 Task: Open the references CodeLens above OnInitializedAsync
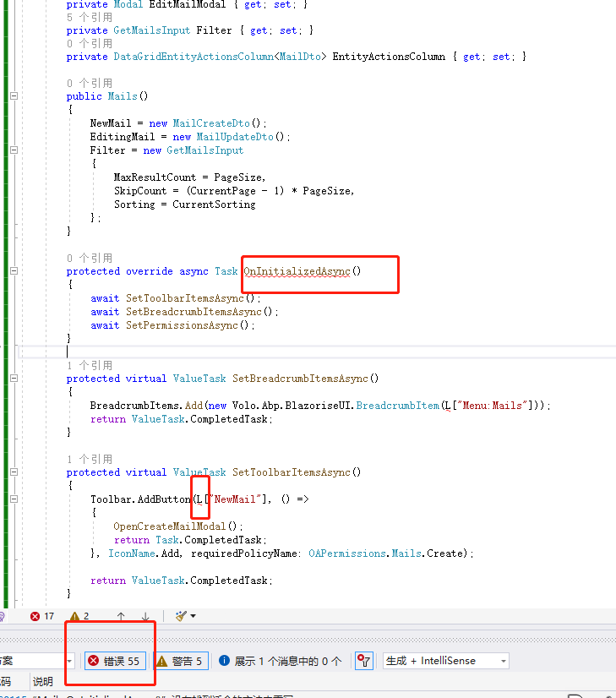click(x=90, y=258)
